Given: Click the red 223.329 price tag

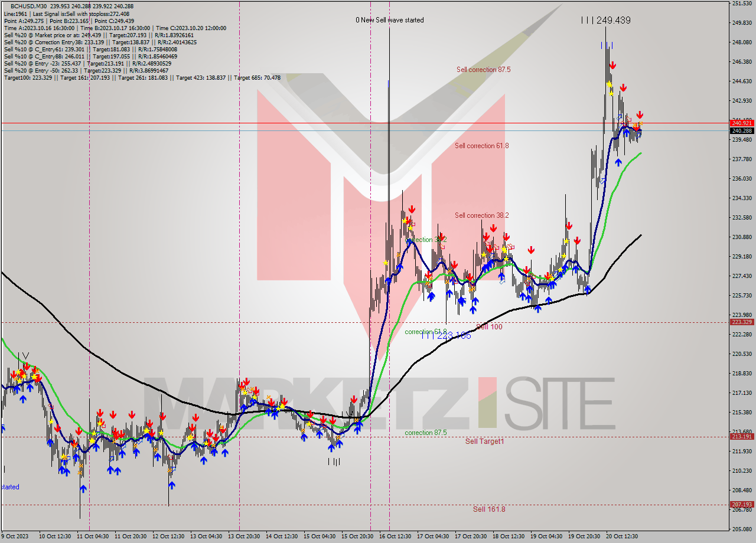Looking at the screenshot, I should pos(742,322).
